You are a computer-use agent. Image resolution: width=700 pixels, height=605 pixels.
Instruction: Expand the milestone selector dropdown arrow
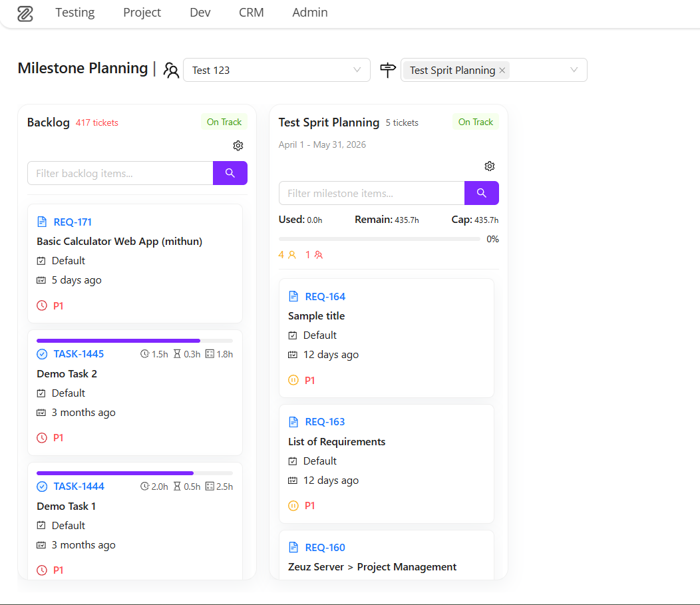point(574,70)
